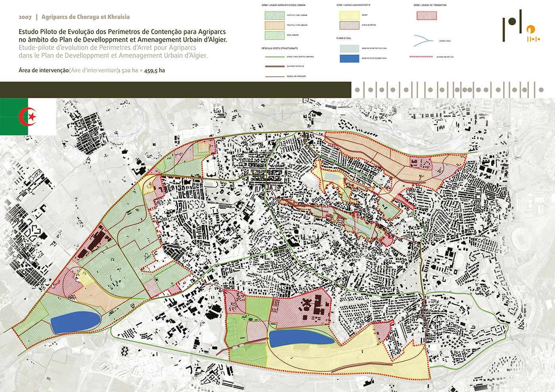This screenshot has width=555, height=392.
Task: Select the Horticulture urbaine green hatched swatch
Action: (275, 15)
